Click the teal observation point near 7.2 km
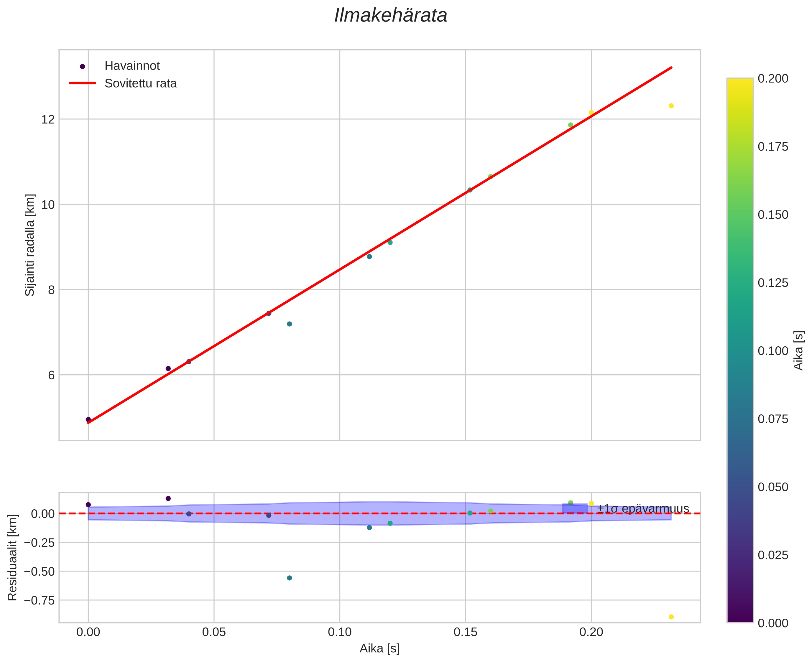The height and width of the screenshot is (662, 812). point(289,324)
